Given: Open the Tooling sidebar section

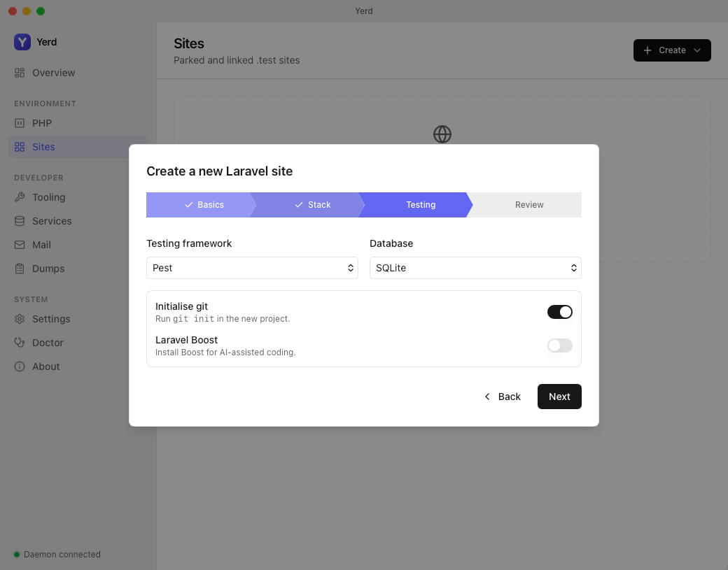Looking at the screenshot, I should click(78, 197).
